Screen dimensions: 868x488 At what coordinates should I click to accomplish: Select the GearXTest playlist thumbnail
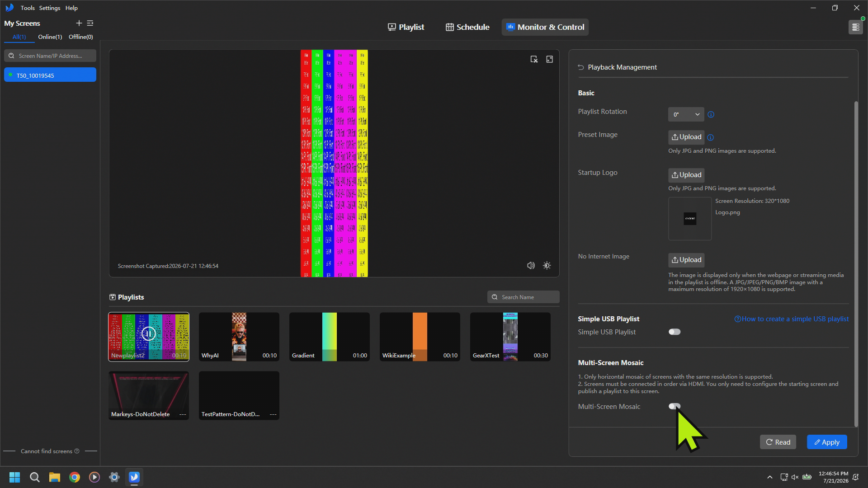[510, 337]
